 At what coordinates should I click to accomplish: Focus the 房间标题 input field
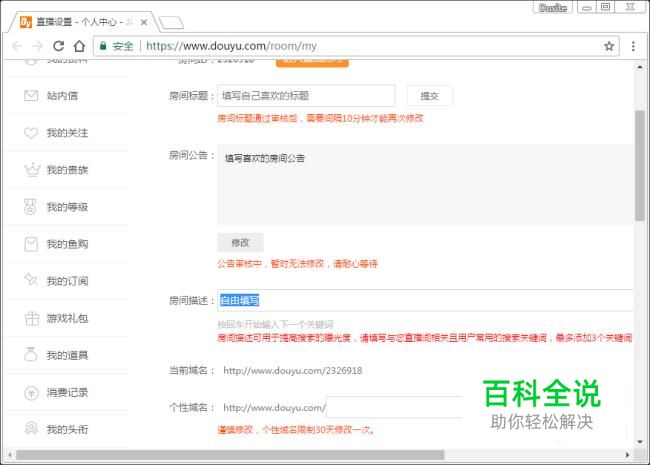(x=306, y=96)
